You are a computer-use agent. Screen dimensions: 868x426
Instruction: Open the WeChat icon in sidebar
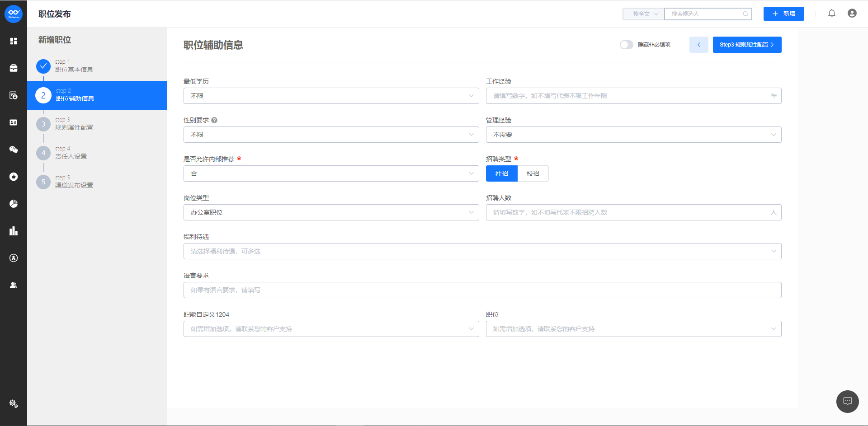(x=14, y=150)
